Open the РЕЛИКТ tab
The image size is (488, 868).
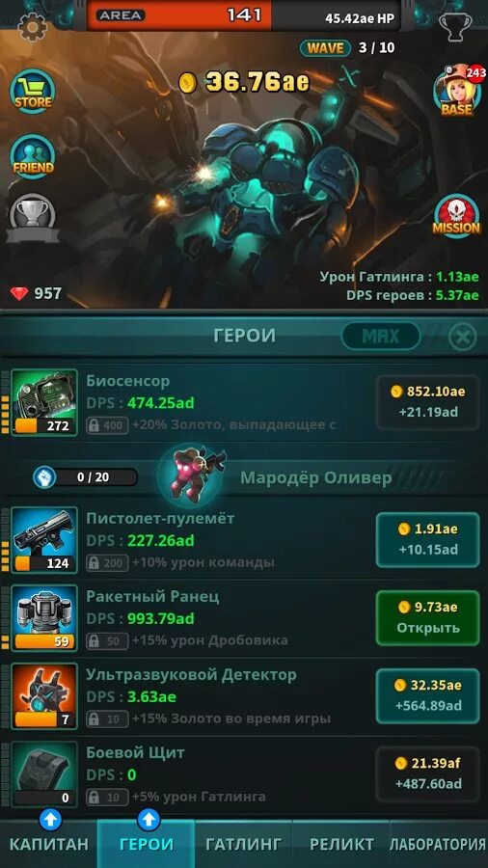(341, 844)
